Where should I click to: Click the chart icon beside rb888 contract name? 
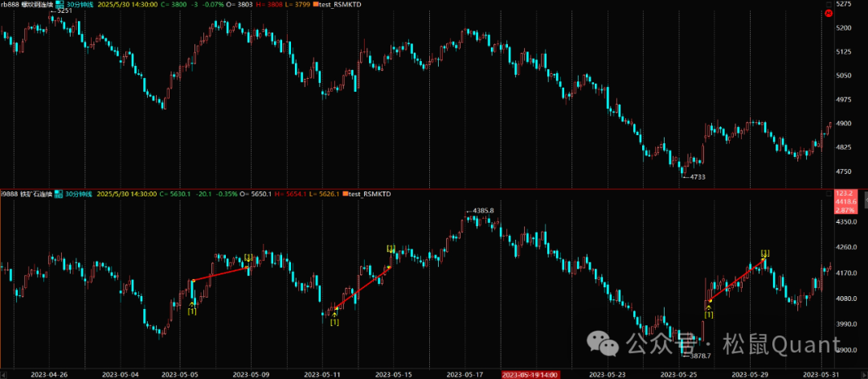coord(59,5)
